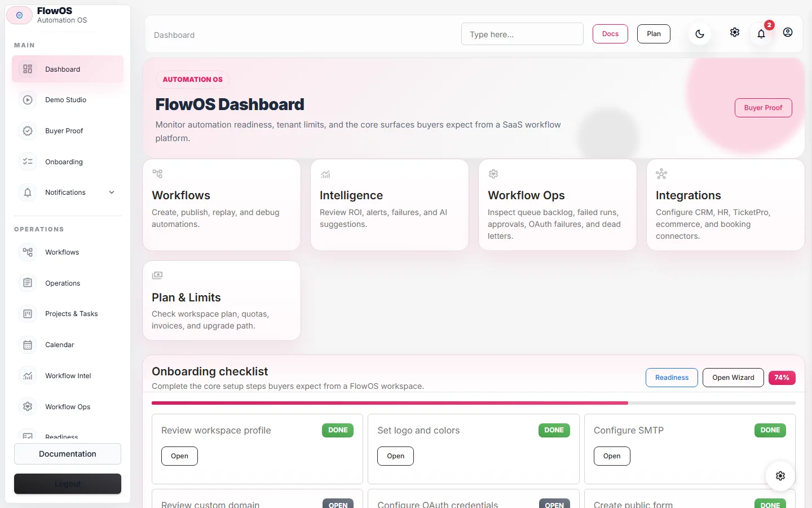Open Operations in the sidebar
Screen dimensions: 812x508
tap(68, 283)
